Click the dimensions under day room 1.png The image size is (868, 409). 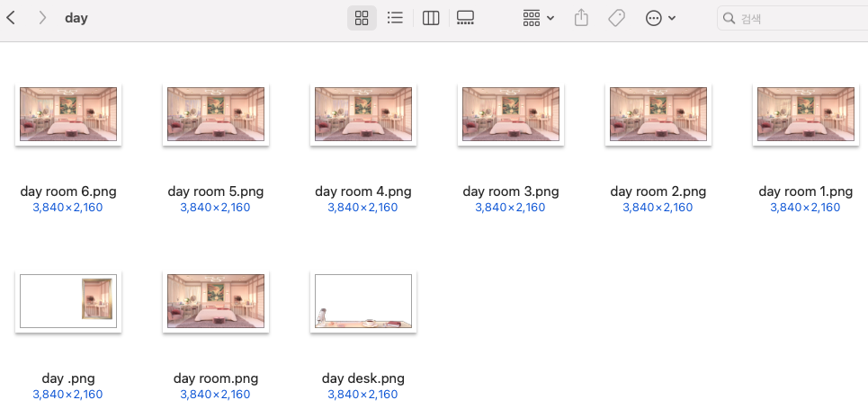point(805,208)
